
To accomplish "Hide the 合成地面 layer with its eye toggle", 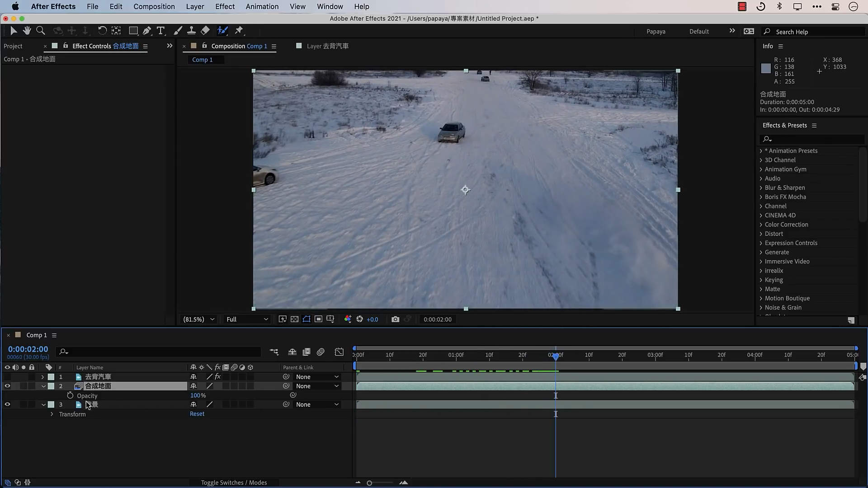I will pyautogui.click(x=7, y=386).
